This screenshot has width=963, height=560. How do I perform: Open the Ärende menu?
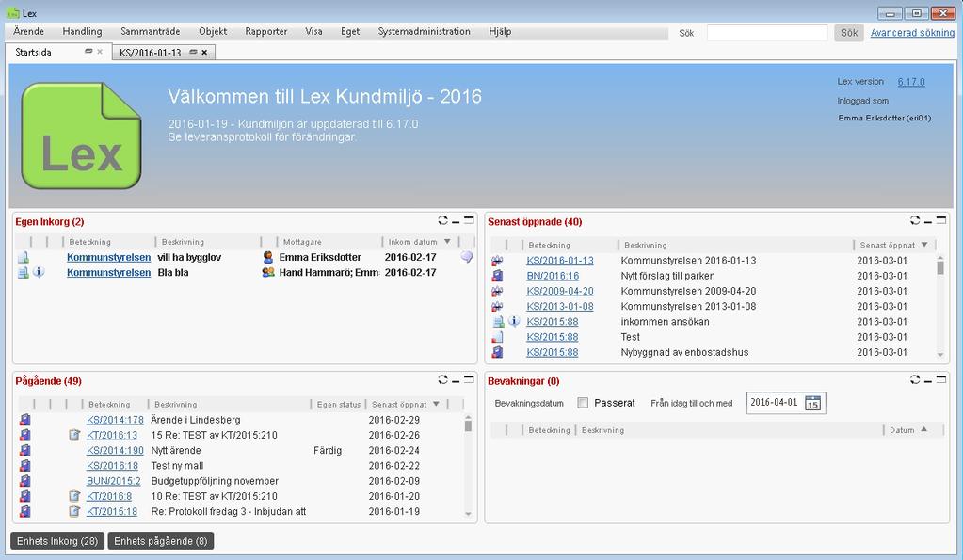(29, 31)
